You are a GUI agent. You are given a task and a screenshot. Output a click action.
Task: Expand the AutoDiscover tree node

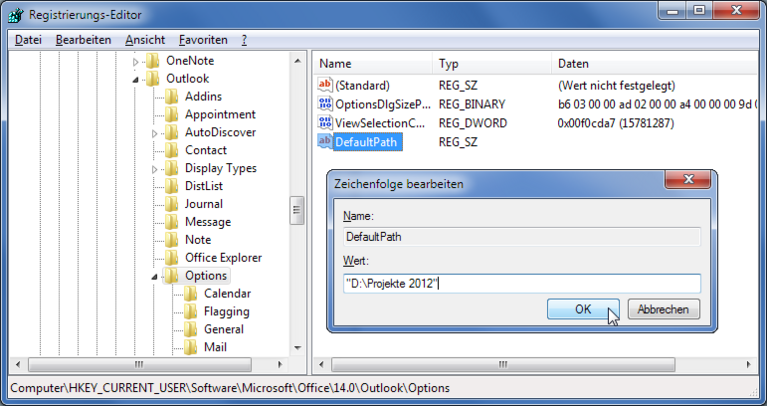[154, 133]
